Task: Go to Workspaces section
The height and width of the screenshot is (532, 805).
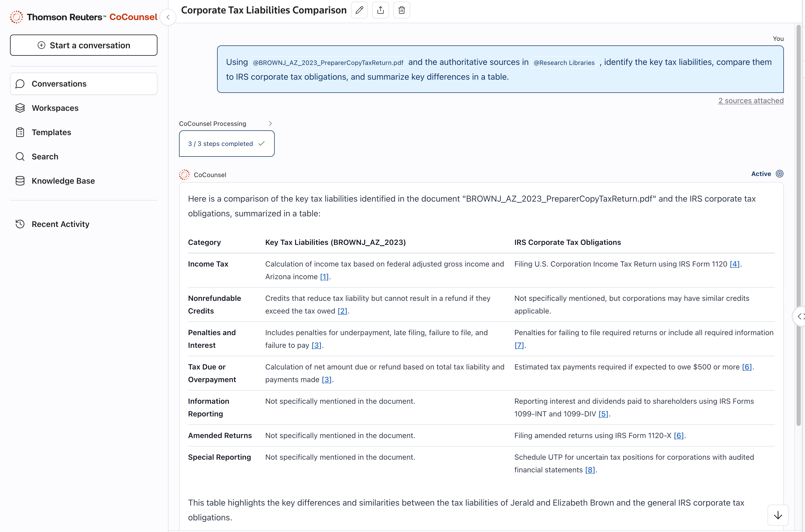Action: point(55,108)
